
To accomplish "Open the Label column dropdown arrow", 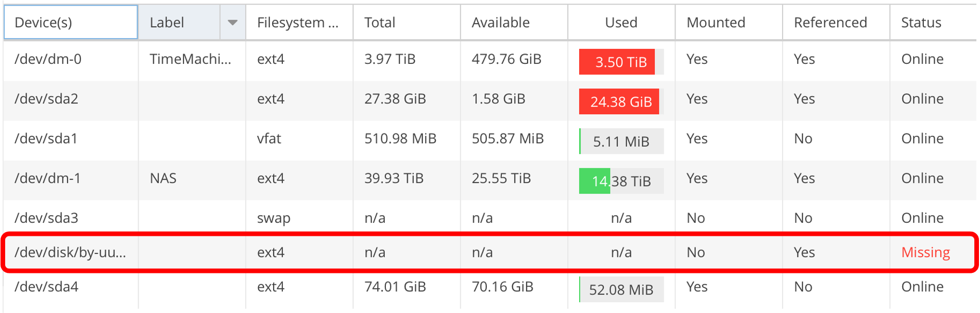I will point(233,22).
